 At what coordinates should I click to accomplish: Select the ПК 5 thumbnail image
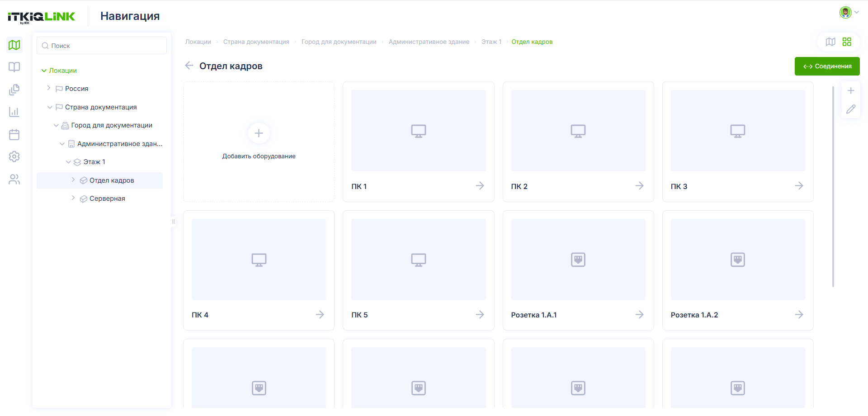(419, 260)
